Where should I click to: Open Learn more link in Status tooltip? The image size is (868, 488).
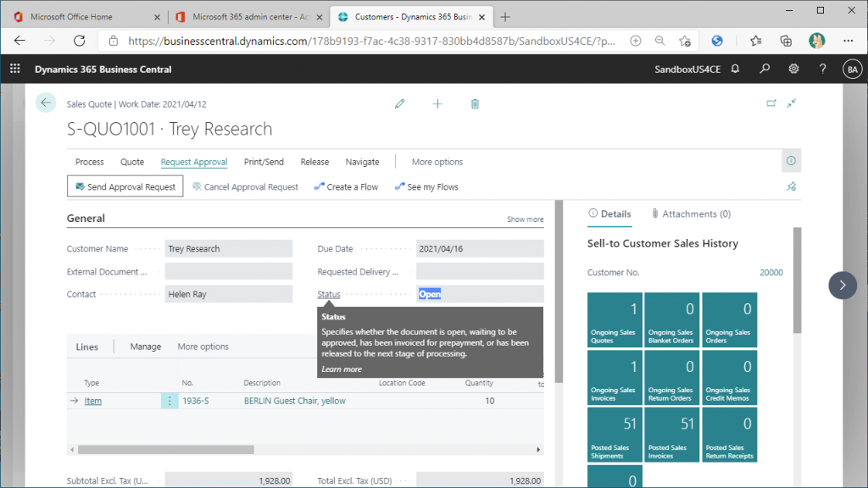342,369
